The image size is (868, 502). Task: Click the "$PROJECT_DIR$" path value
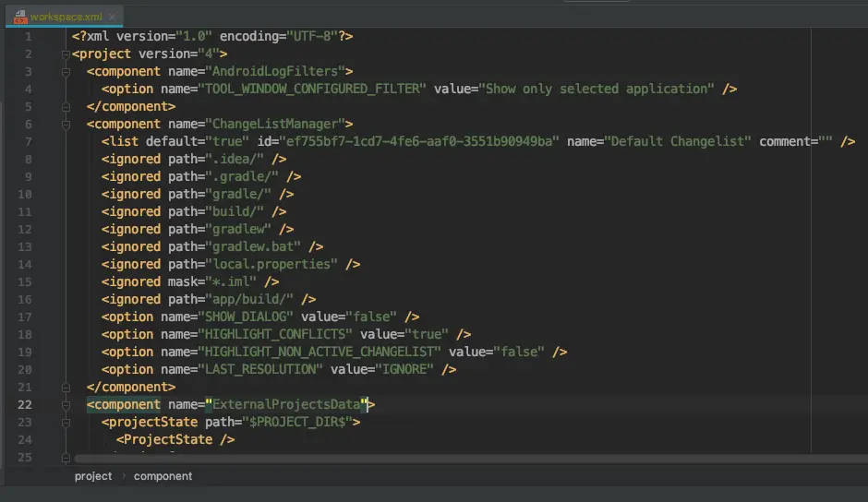coord(297,423)
